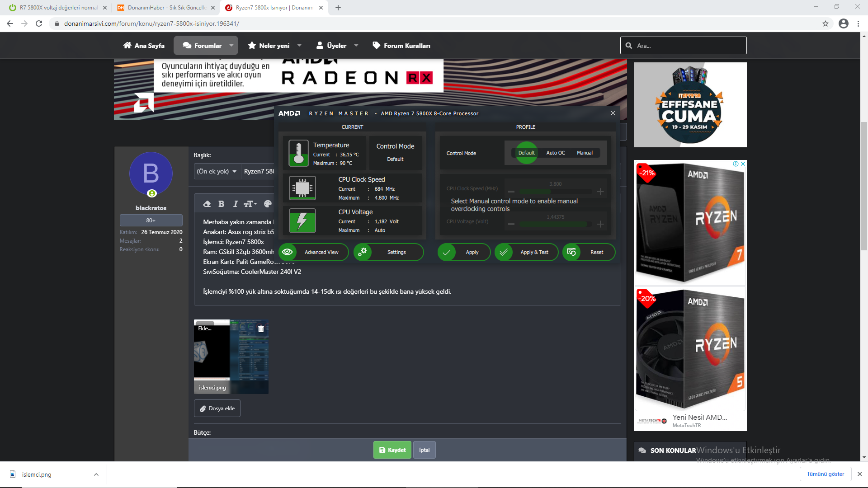This screenshot has width=868, height=488.
Task: Click the green Kaydet button
Action: click(x=392, y=450)
